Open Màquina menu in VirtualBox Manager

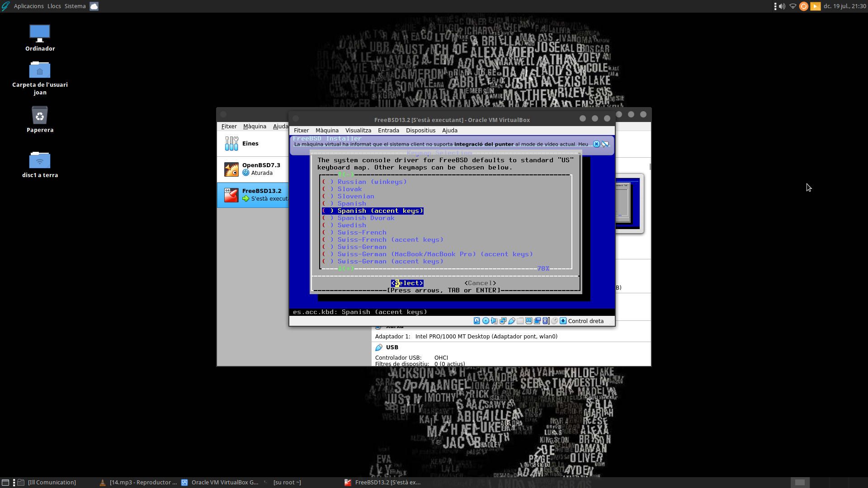[x=255, y=127]
